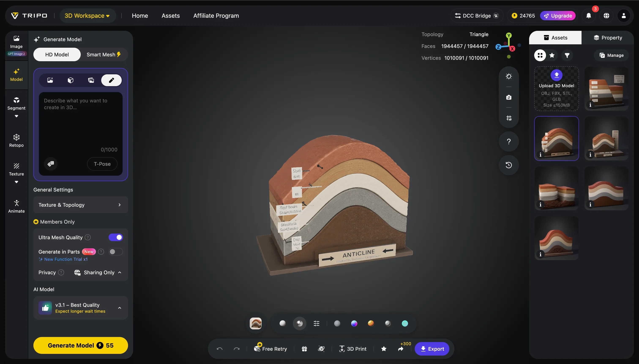This screenshot has width=639, height=364.
Task: Switch to the Assets panel tab
Action: (x=556, y=38)
